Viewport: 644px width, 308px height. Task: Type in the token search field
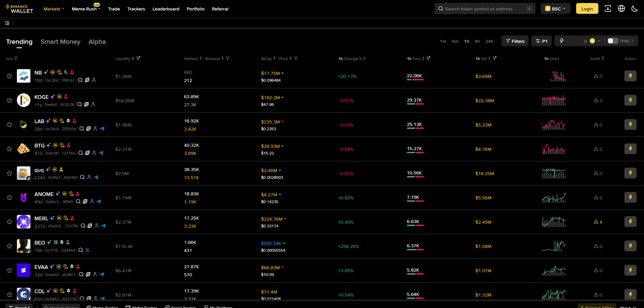coord(483,8)
